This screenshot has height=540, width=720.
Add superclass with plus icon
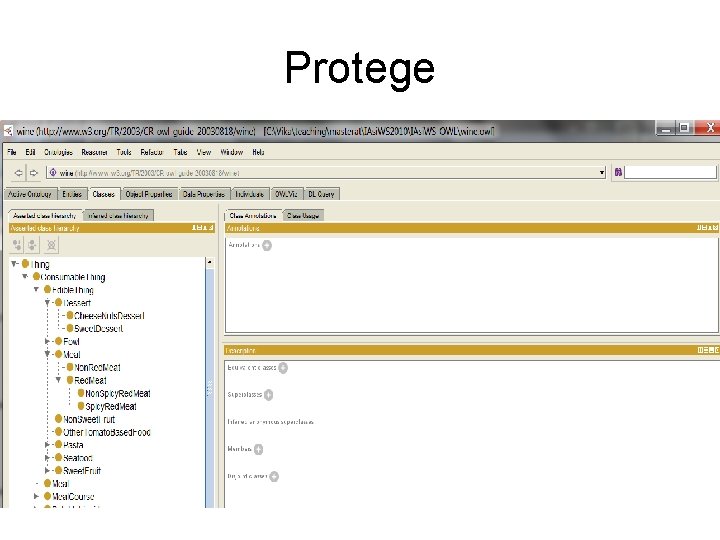(x=268, y=395)
